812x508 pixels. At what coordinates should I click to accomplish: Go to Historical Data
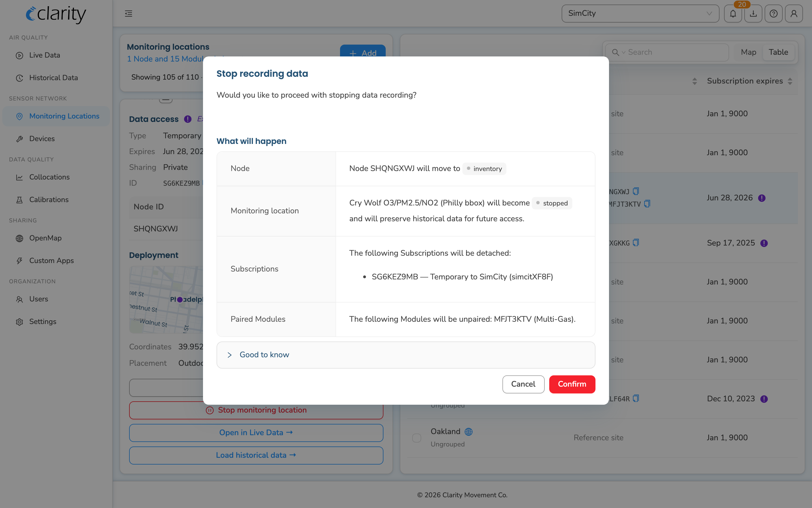(56, 78)
